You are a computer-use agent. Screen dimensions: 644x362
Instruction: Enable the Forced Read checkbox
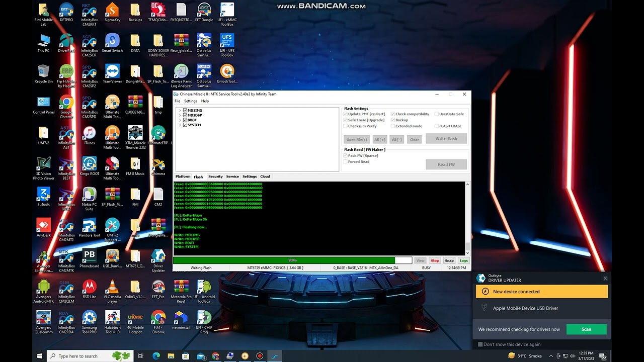(346, 161)
